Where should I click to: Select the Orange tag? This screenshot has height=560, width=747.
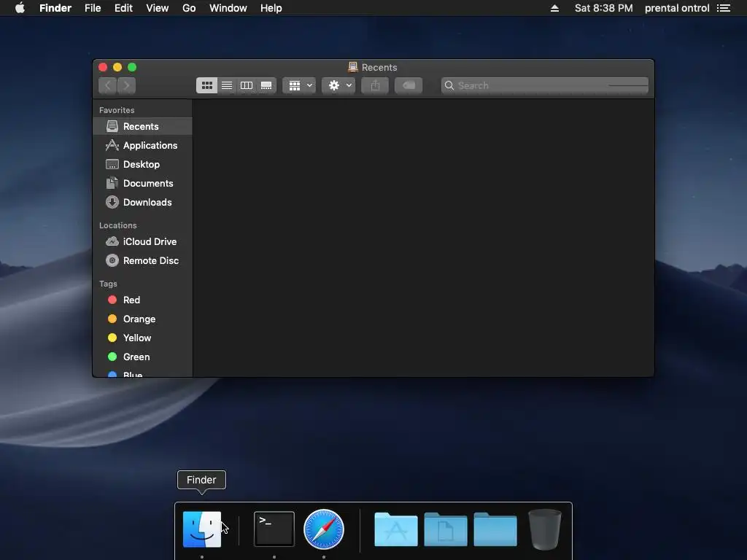pyautogui.click(x=142, y=319)
